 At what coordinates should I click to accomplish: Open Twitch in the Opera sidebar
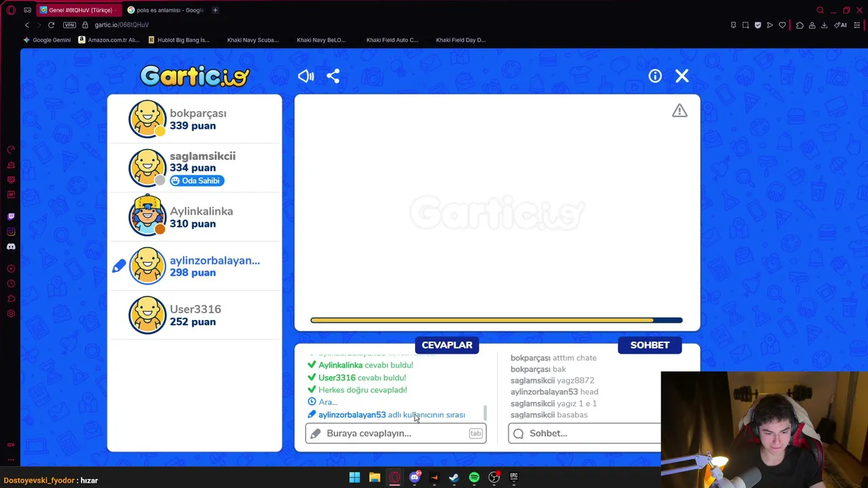click(x=11, y=217)
